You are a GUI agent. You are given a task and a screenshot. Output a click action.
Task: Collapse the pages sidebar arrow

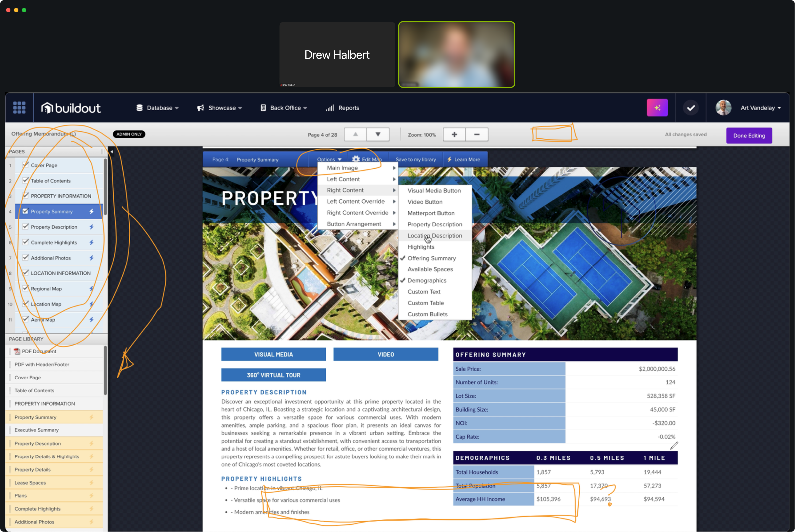point(111,152)
